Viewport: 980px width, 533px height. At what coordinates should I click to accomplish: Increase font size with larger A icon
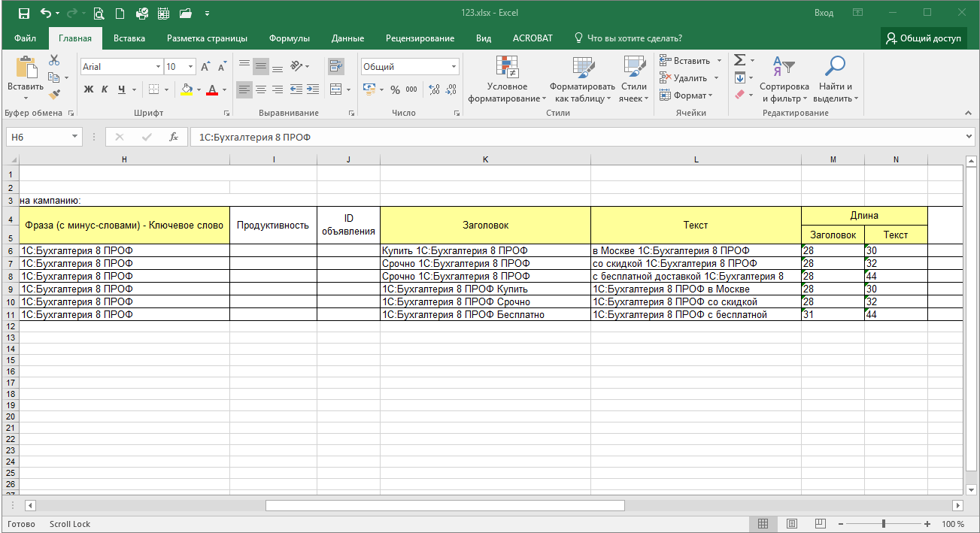pos(205,67)
